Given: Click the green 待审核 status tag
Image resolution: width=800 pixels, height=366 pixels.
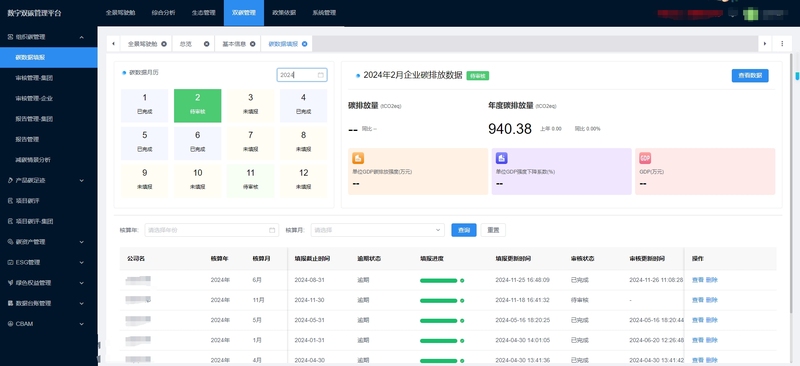Looking at the screenshot, I should coord(478,76).
